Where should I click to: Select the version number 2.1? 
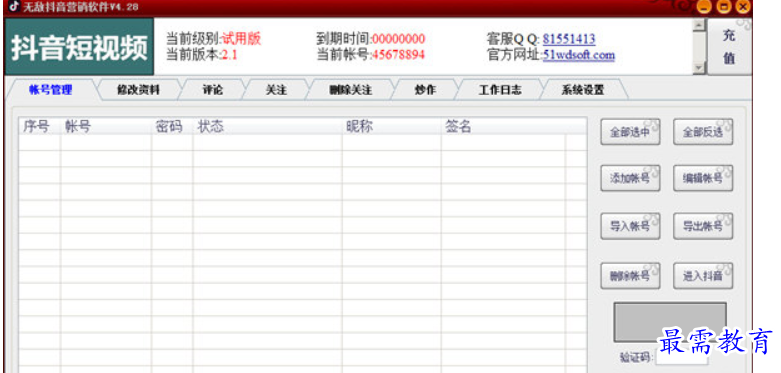[230, 55]
